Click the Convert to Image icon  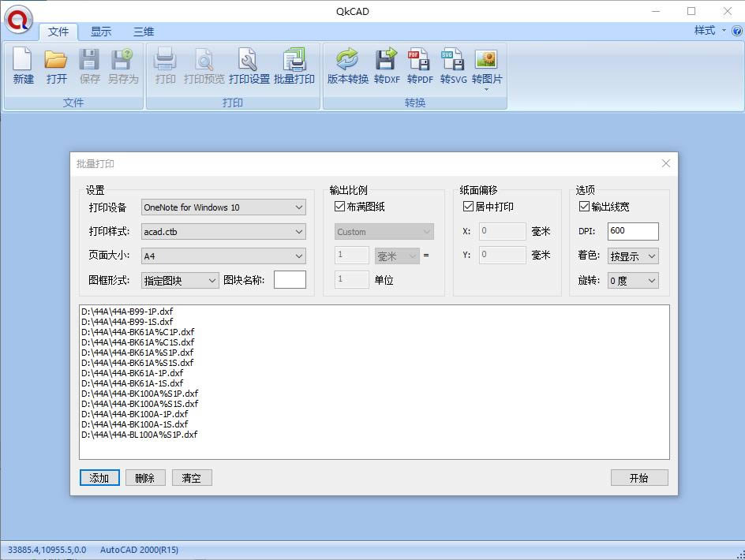pyautogui.click(x=486, y=59)
